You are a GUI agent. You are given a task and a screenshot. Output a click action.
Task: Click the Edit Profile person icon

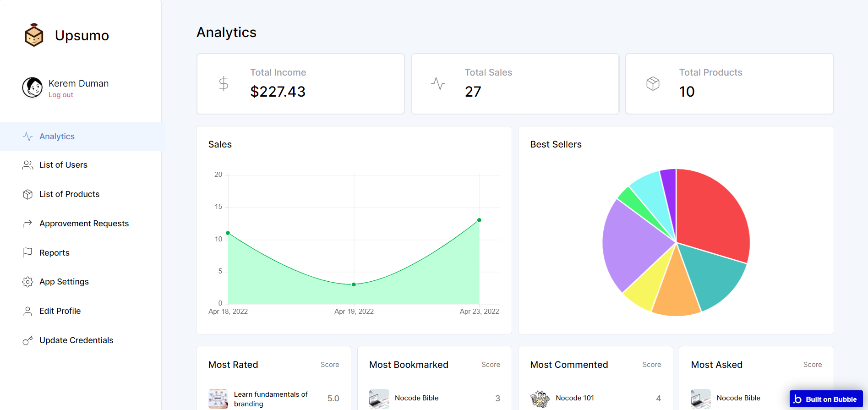(27, 311)
